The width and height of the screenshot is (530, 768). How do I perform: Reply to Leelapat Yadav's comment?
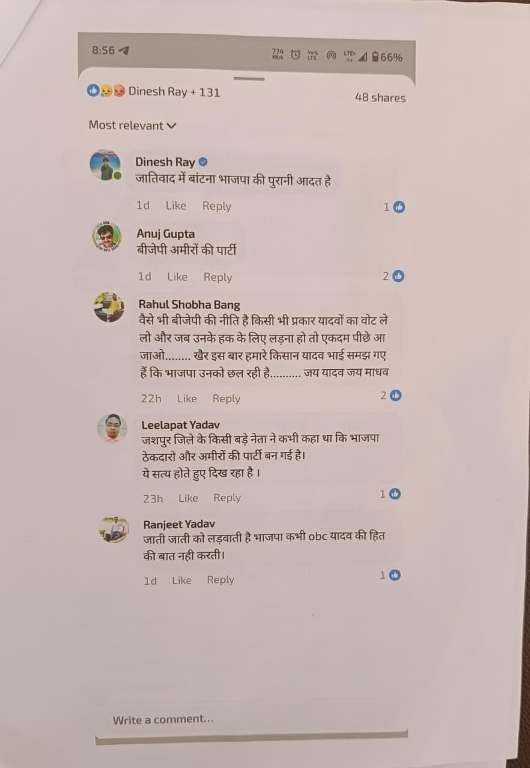click(x=227, y=498)
